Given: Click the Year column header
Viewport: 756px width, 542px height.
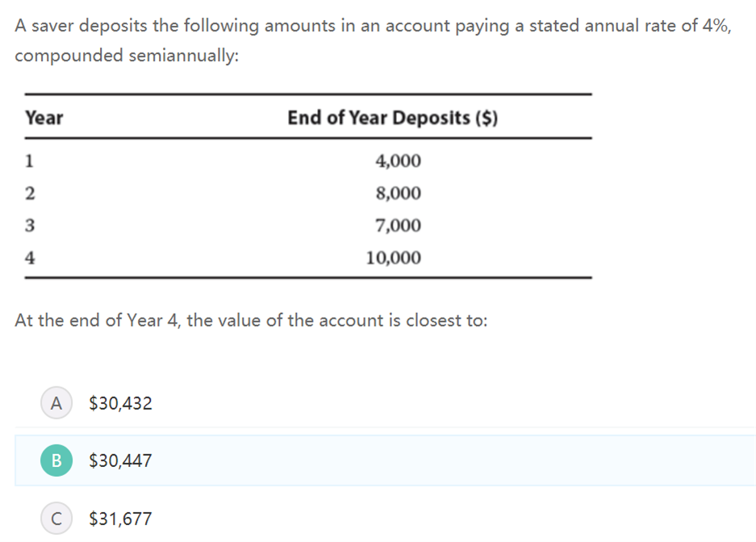Looking at the screenshot, I should 44,119.
